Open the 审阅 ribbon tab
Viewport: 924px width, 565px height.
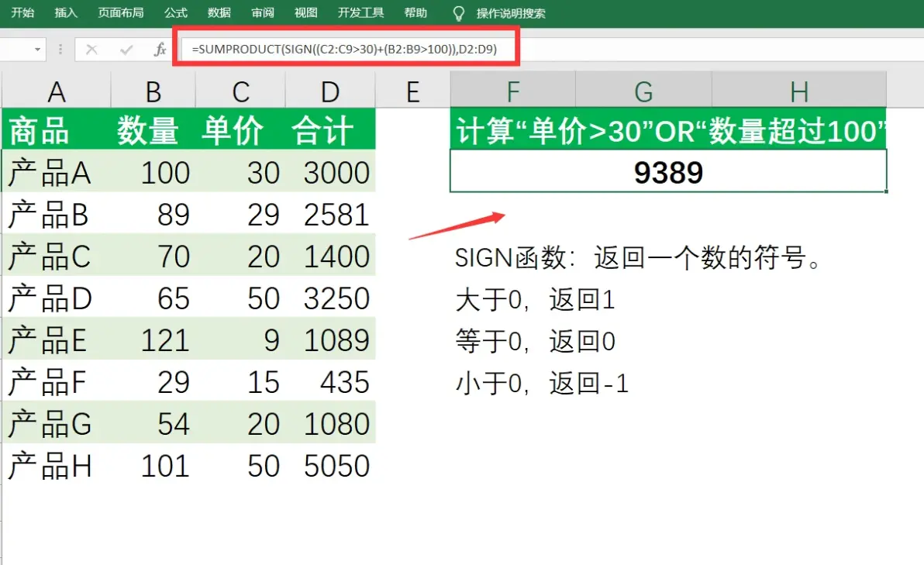pos(262,12)
